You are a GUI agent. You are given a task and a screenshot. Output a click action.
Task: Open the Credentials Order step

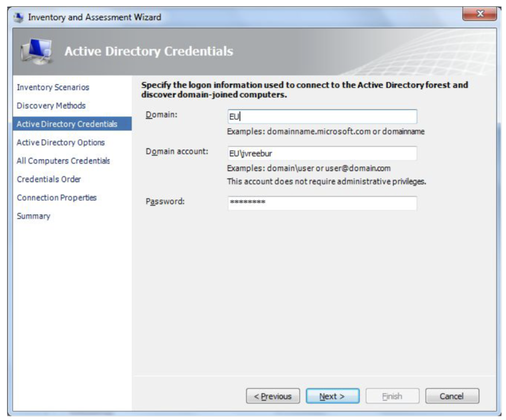pyautogui.click(x=49, y=179)
